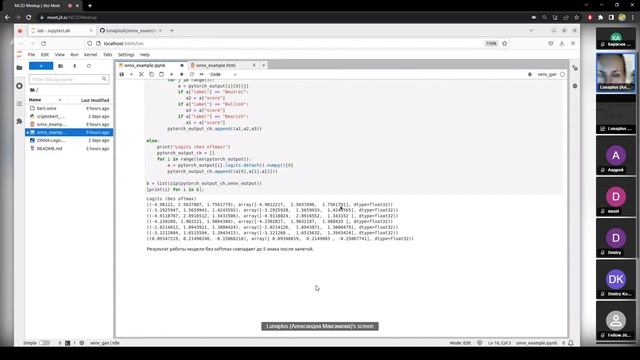Cut the selected cell
Viewport: 640px width, 360px height.
(x=141, y=74)
